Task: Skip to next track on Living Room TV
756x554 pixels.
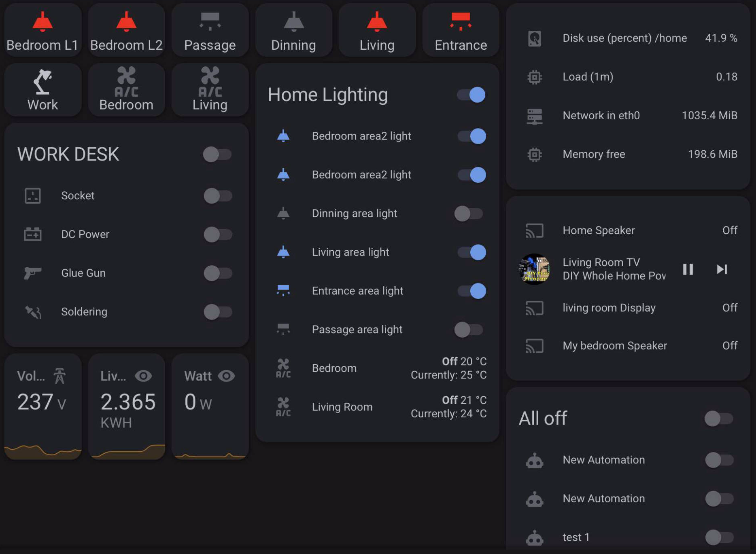Action: click(x=722, y=269)
